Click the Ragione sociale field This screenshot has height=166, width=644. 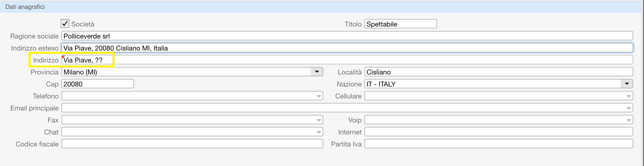[347, 36]
